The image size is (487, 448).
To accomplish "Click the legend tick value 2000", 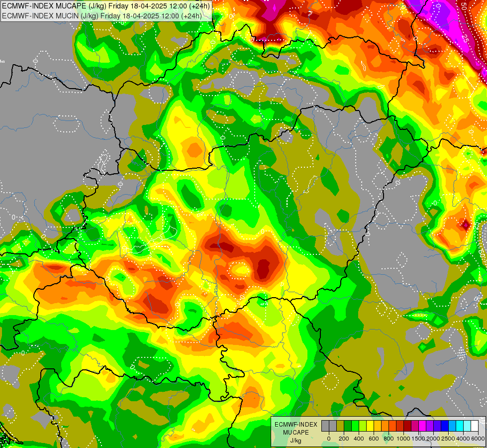I will click(433, 439).
